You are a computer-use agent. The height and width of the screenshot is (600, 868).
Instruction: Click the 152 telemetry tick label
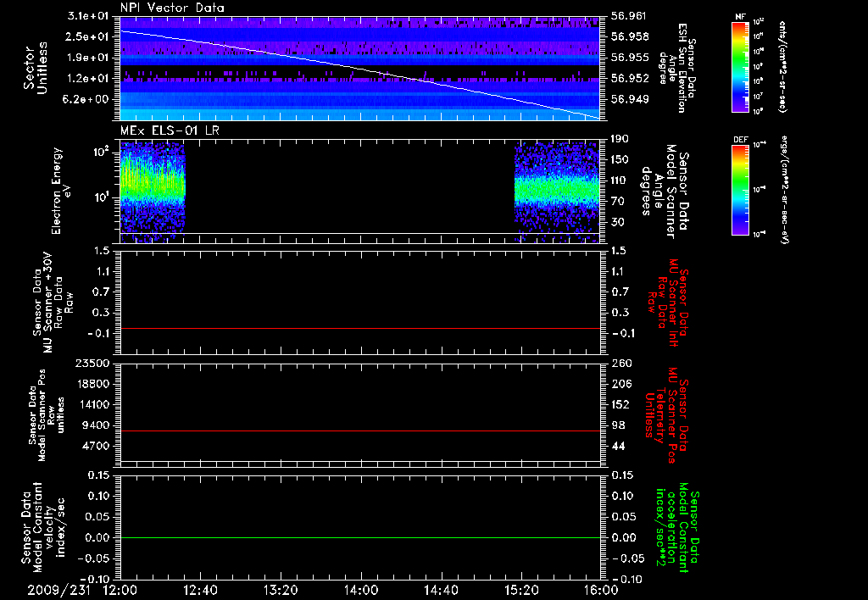[x=620, y=404]
